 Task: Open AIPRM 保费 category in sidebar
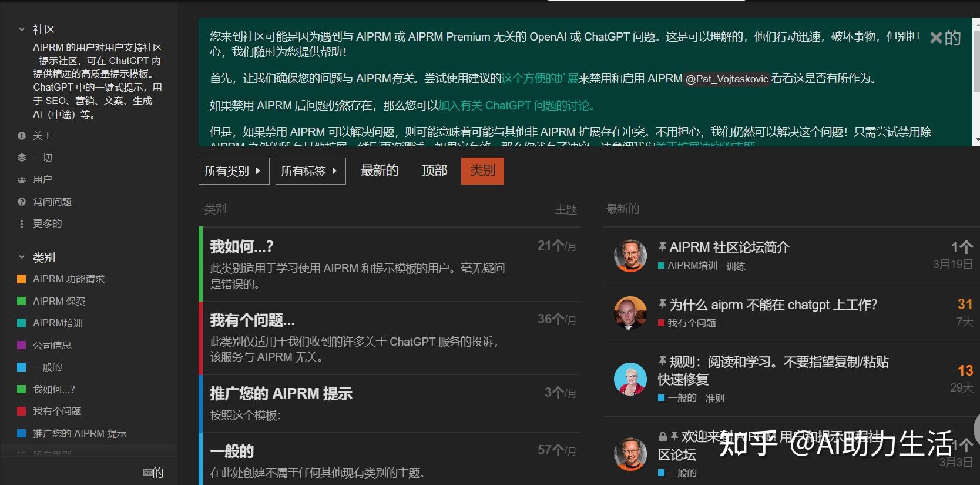[x=59, y=301]
